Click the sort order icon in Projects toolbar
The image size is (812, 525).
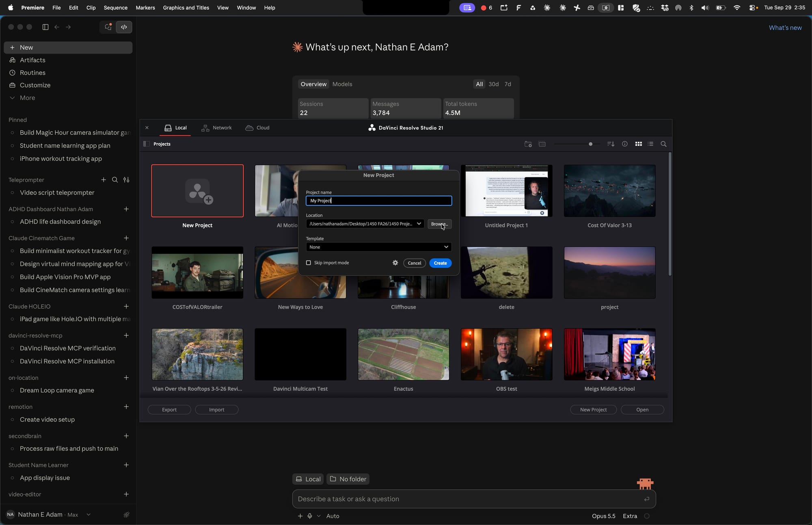(x=611, y=144)
